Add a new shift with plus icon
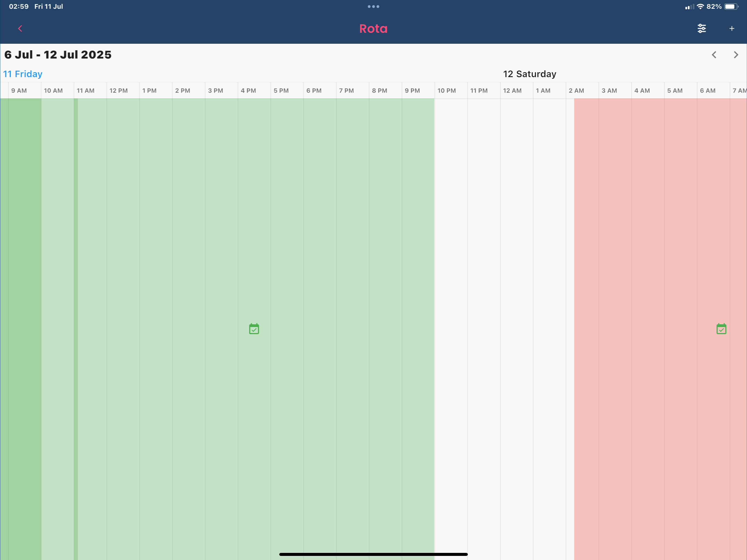Screen dimensions: 747x560 (731, 29)
